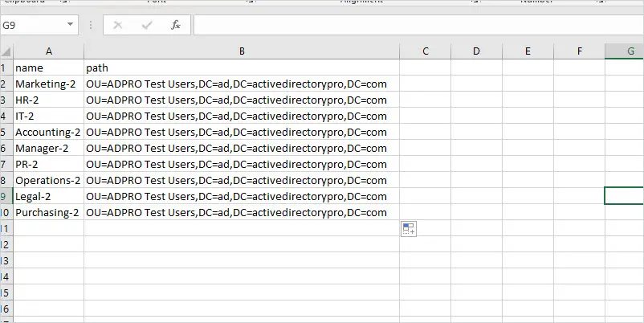Select column C header
Viewport: 644px width, 323px height.
point(425,51)
